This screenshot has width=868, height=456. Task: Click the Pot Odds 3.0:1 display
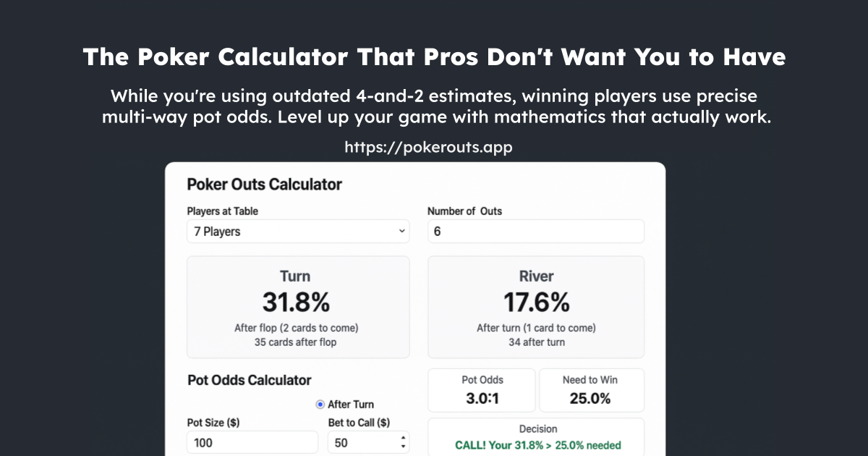tap(482, 390)
